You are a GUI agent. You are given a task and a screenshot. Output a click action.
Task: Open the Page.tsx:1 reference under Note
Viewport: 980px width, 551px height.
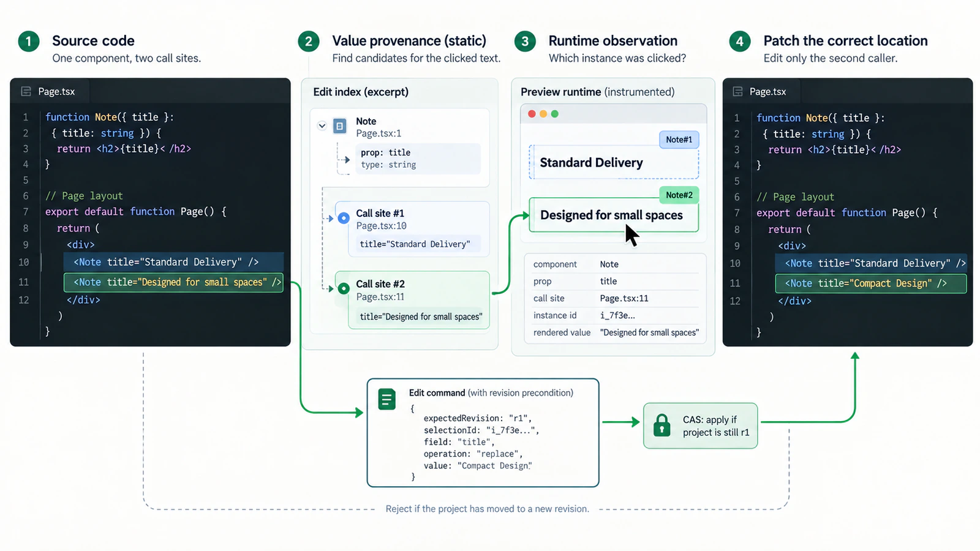pyautogui.click(x=379, y=133)
